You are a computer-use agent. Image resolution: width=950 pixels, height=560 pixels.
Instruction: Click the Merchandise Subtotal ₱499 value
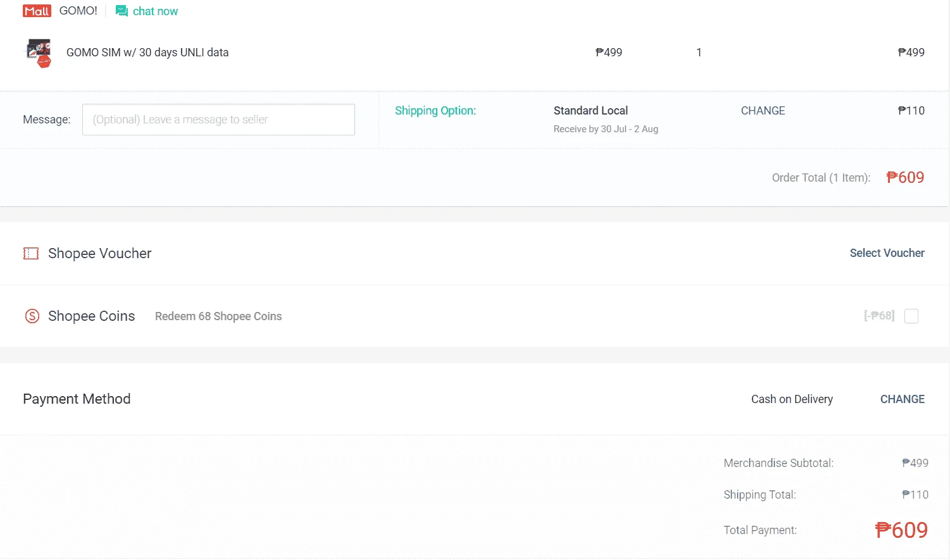point(915,463)
